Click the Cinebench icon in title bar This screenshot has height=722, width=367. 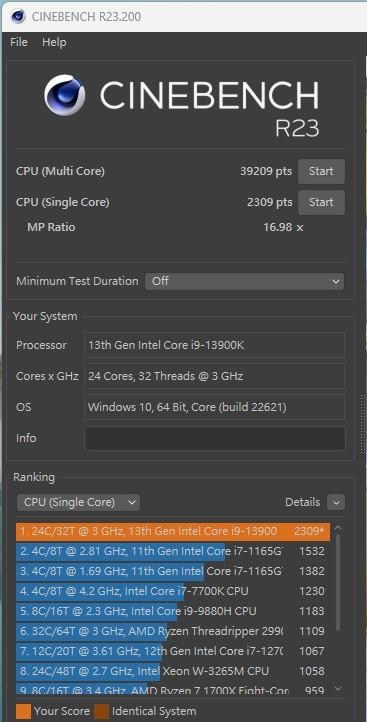tap(18, 16)
